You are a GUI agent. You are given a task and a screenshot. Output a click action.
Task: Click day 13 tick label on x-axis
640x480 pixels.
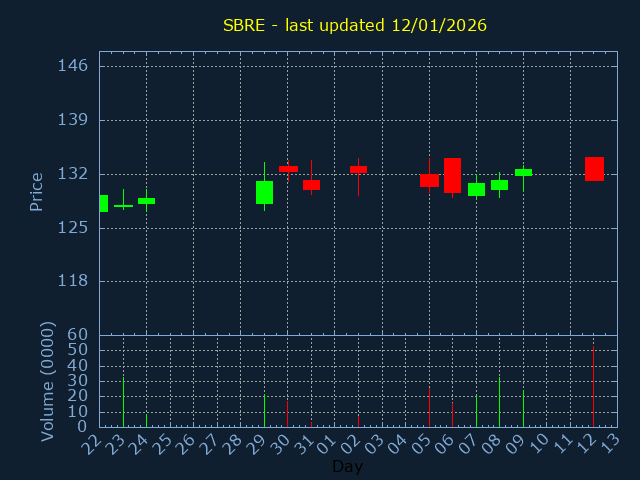pyautogui.click(x=610, y=443)
